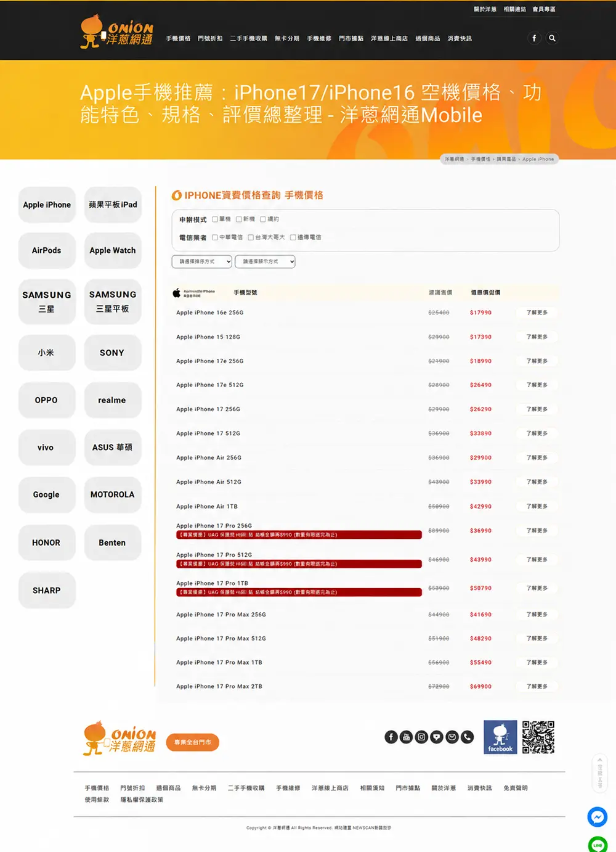
Task: Open the blue facebook mascot badge in the footer
Action: pos(500,737)
